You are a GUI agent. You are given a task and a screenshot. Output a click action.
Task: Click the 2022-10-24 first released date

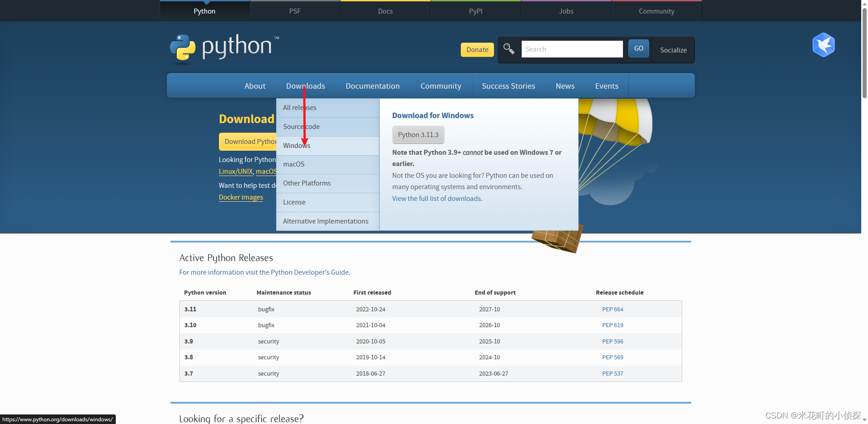click(x=371, y=310)
